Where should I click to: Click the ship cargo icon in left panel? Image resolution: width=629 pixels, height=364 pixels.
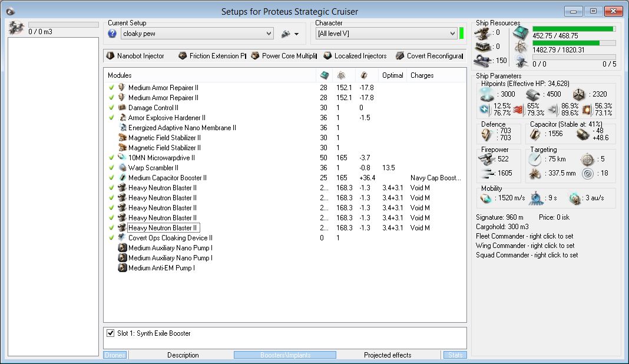(x=16, y=28)
